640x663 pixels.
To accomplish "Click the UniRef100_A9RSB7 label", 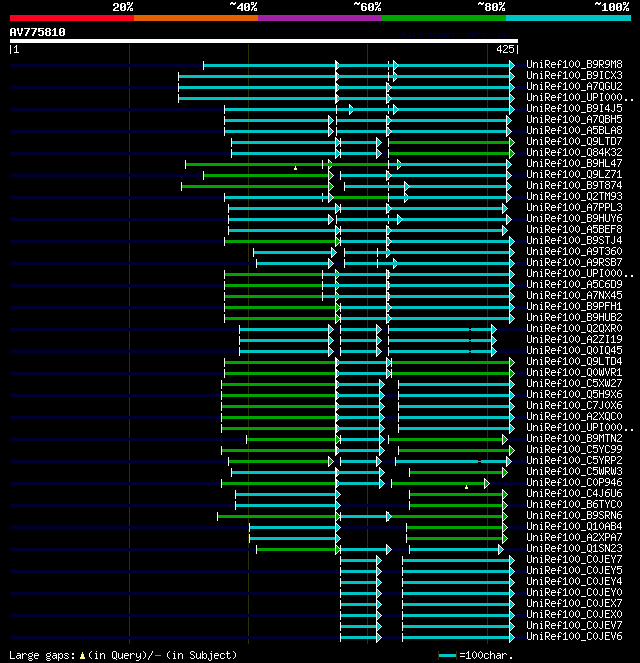I will 574,262.
